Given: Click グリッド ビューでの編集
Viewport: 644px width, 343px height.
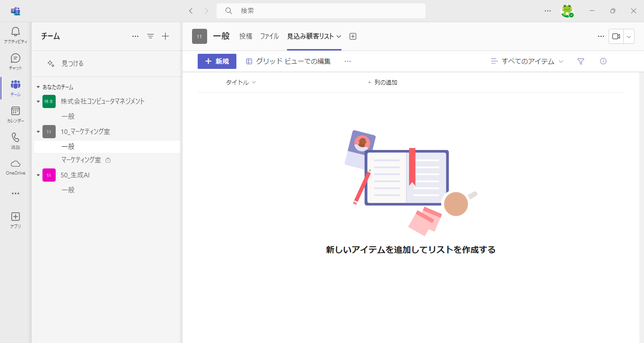Looking at the screenshot, I should click(288, 61).
